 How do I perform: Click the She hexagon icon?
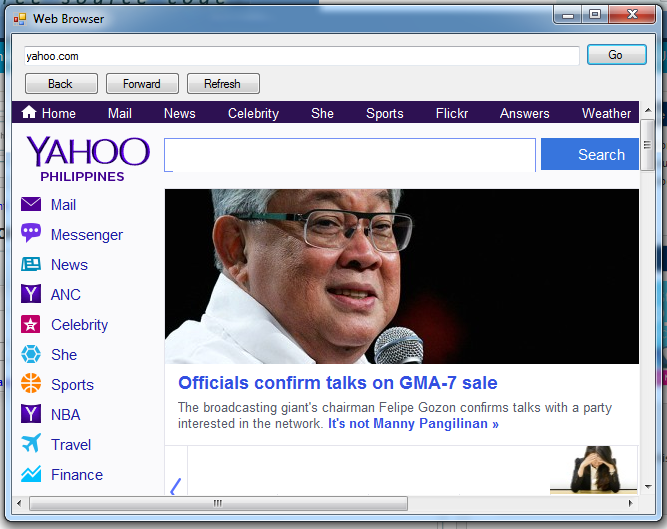point(31,354)
